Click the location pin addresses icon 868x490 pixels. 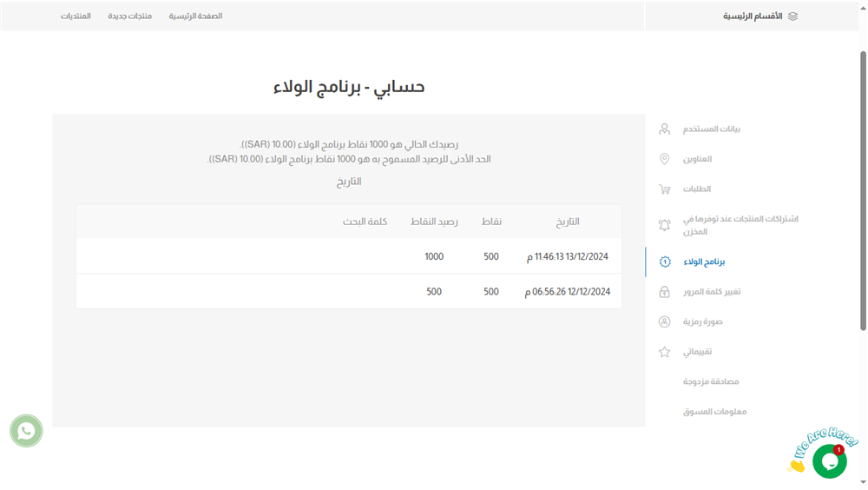(x=664, y=159)
